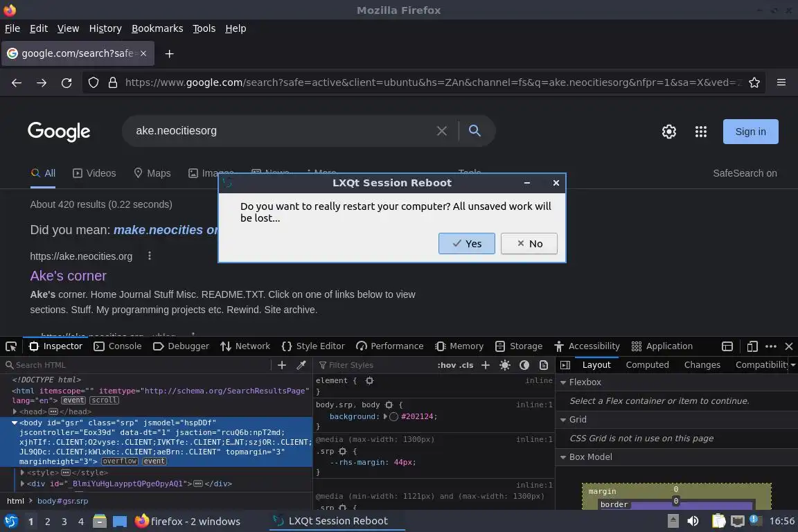Open a new browser tab
This screenshot has height=532, width=798.
[170, 53]
